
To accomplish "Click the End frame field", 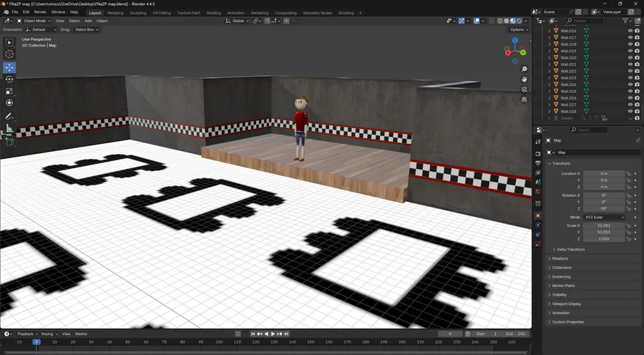I will click(517, 334).
